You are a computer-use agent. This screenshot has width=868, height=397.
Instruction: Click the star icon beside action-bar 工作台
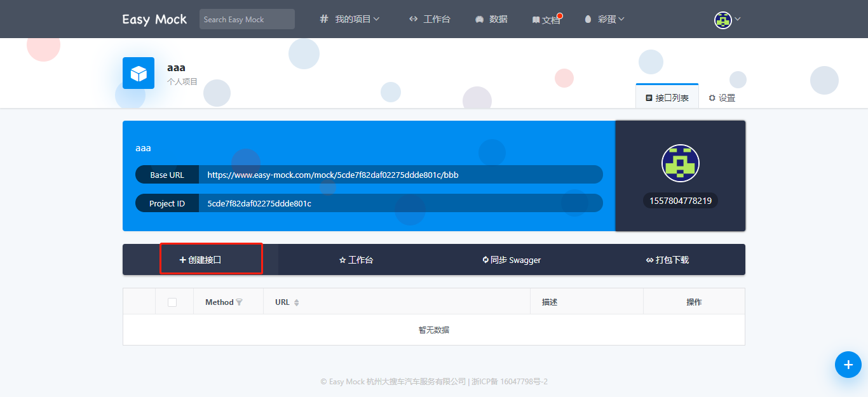click(342, 260)
